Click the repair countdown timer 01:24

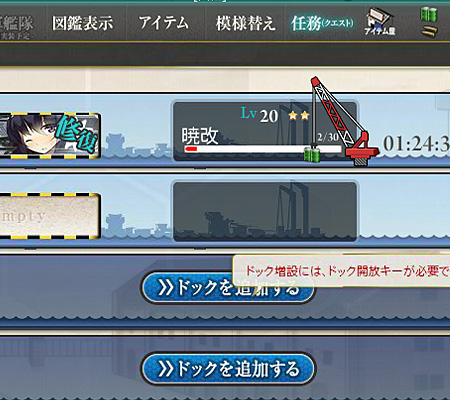coord(416,144)
